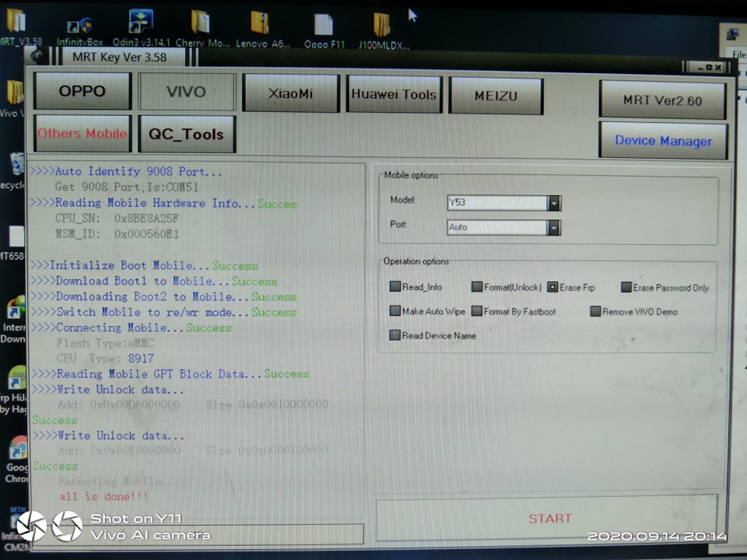The image size is (747, 560).
Task: Click log line 'Get 9008 Port;Is:COM51'
Action: coord(127,187)
